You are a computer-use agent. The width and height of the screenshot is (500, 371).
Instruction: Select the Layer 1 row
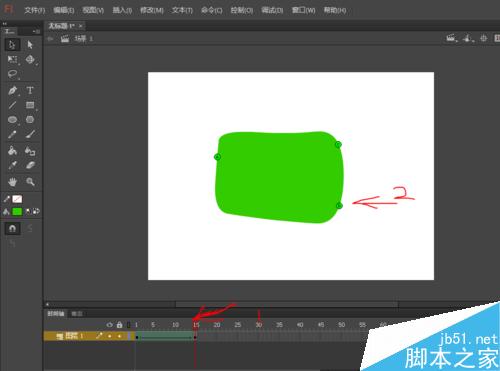click(89, 336)
